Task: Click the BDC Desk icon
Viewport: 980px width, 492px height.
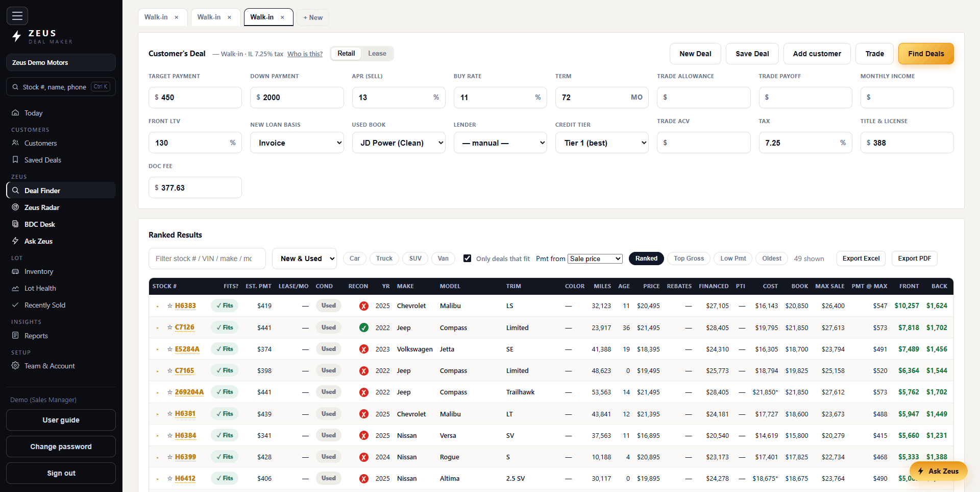Action: coord(15,224)
